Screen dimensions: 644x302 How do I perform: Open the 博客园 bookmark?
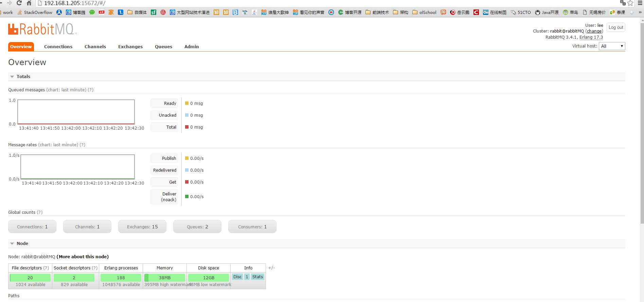coord(75,12)
